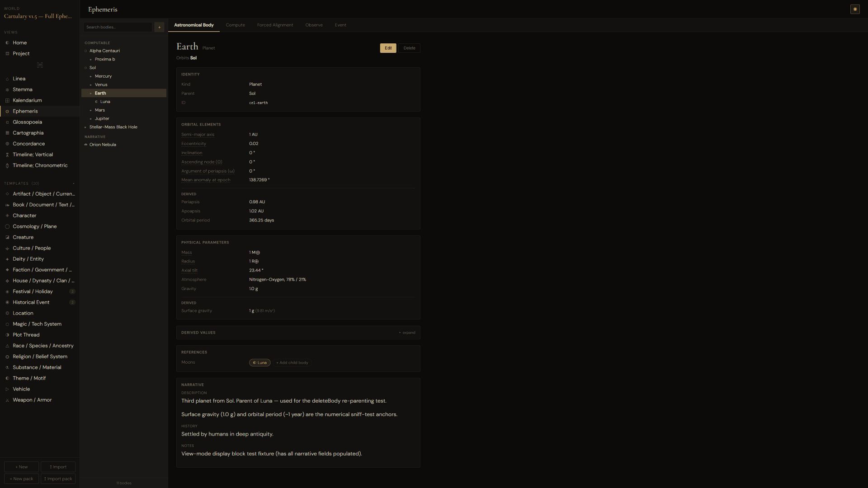Select Proxima b in the body tree
This screenshot has width=868, height=488.
coord(124,60)
